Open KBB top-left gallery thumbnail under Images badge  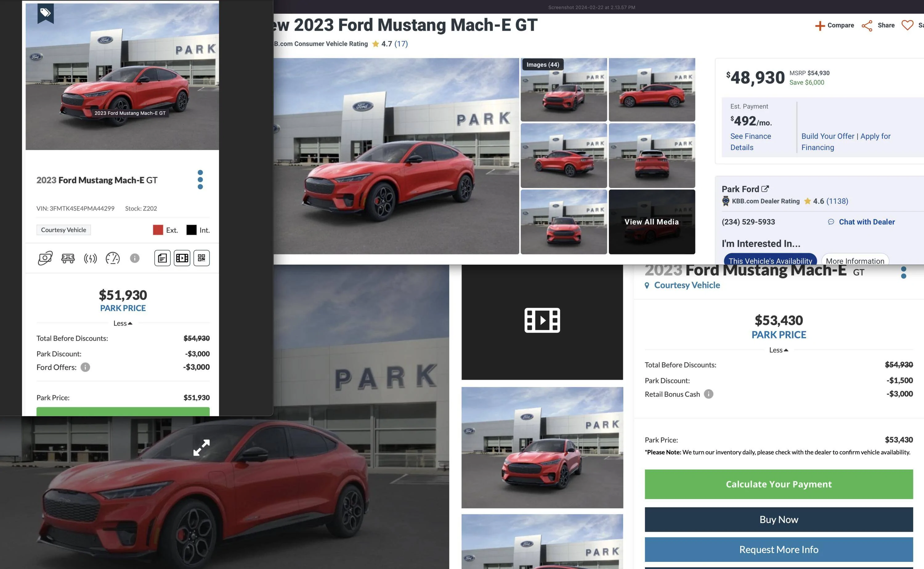pyautogui.click(x=564, y=94)
